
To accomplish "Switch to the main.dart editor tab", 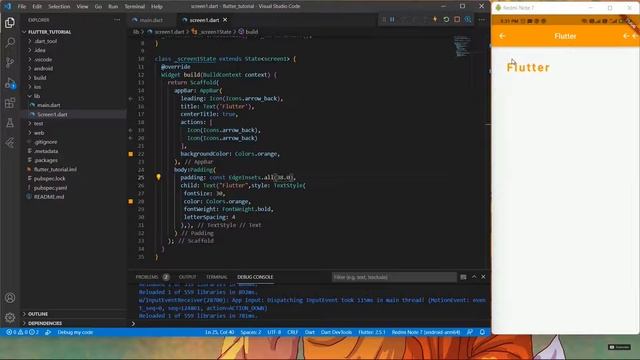I will coord(151,20).
